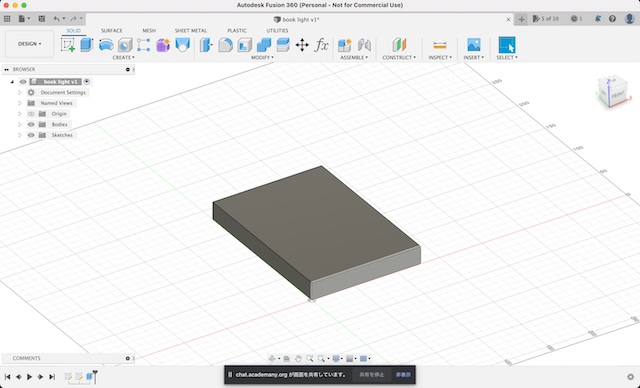The image size is (640, 388).
Task: Open Change Parameters fx tool
Action: [x=322, y=45]
